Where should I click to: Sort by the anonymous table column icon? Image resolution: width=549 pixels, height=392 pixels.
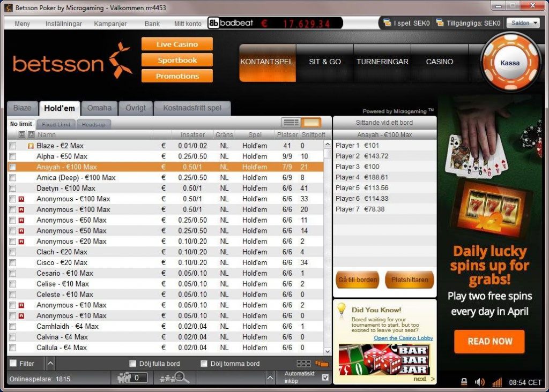coord(21,134)
